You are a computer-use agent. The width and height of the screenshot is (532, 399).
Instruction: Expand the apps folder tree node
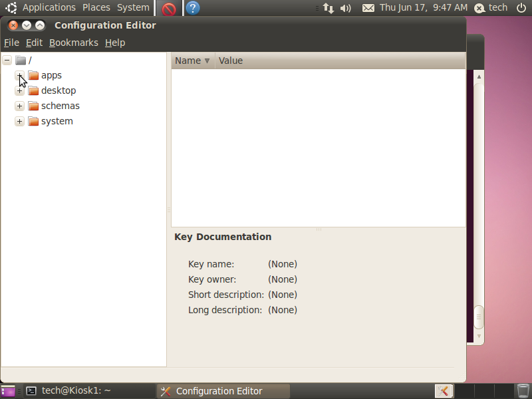(x=19, y=75)
